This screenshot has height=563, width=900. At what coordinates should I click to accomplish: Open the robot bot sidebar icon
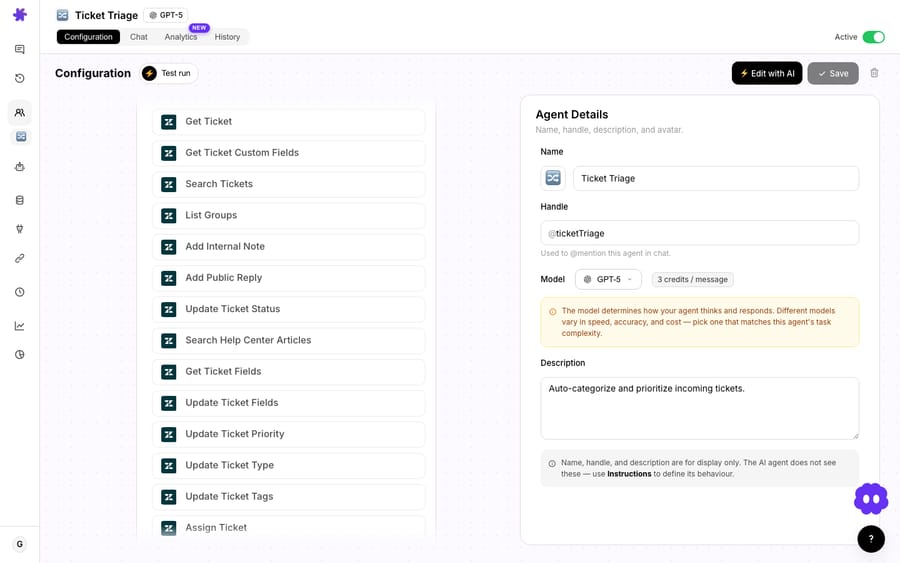(x=20, y=167)
